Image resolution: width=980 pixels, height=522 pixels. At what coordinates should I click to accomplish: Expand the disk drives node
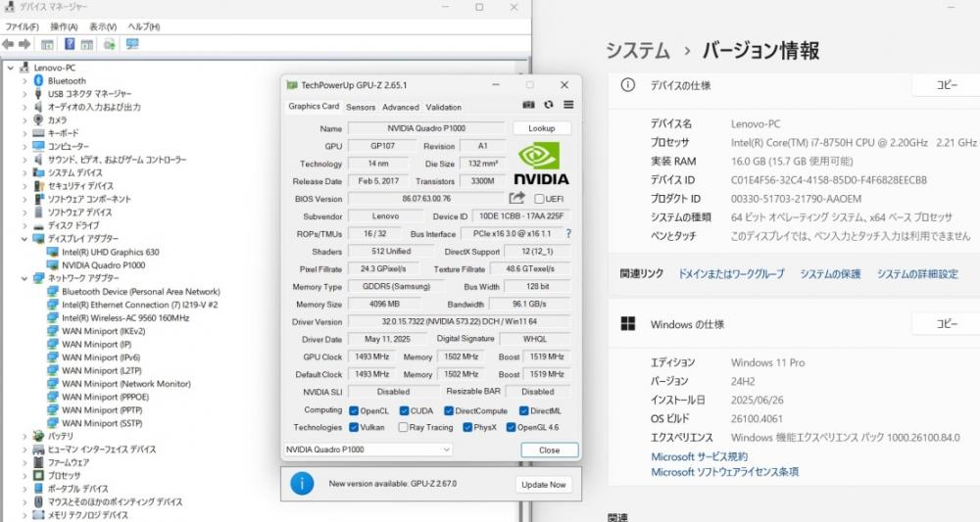click(24, 225)
